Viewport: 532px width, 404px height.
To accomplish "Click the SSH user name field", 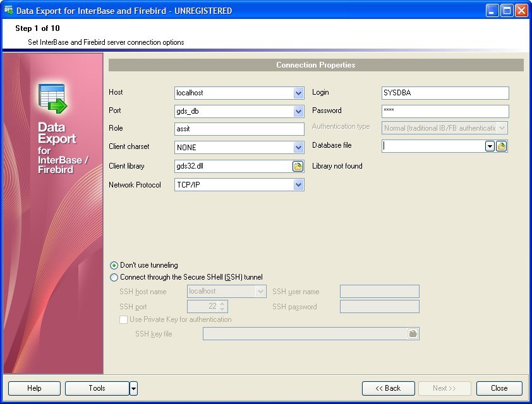I will pyautogui.click(x=380, y=292).
